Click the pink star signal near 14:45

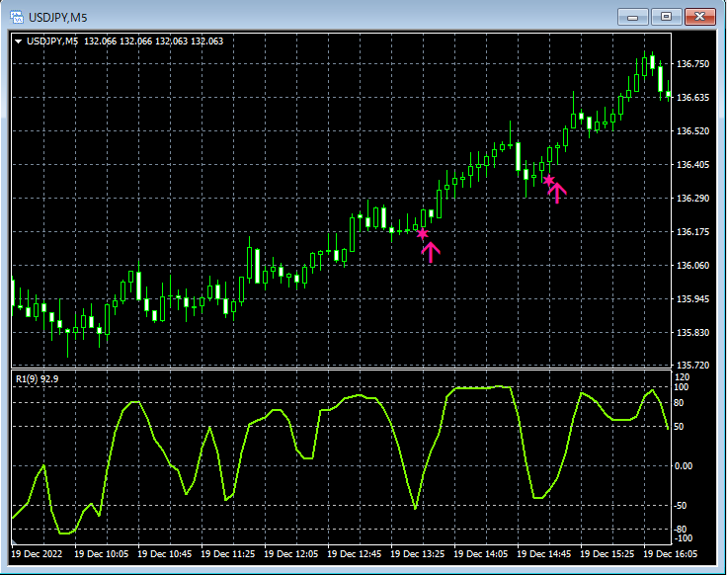(x=549, y=180)
